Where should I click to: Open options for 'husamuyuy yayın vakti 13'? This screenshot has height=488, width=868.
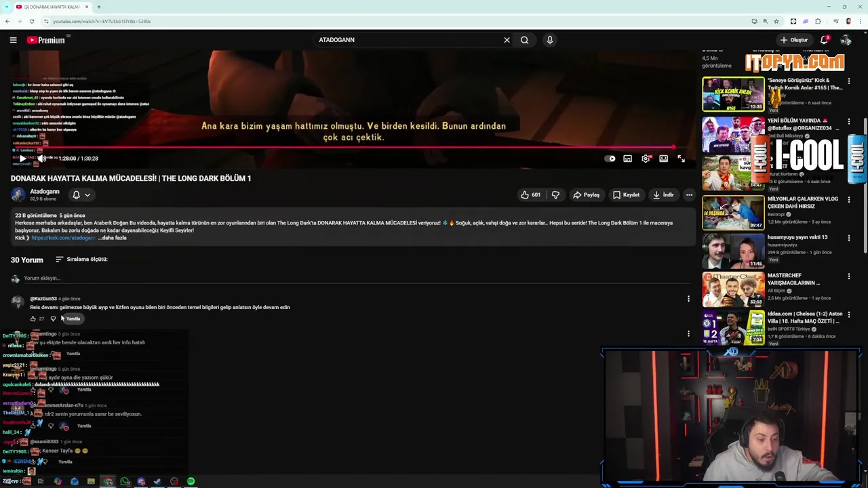849,239
